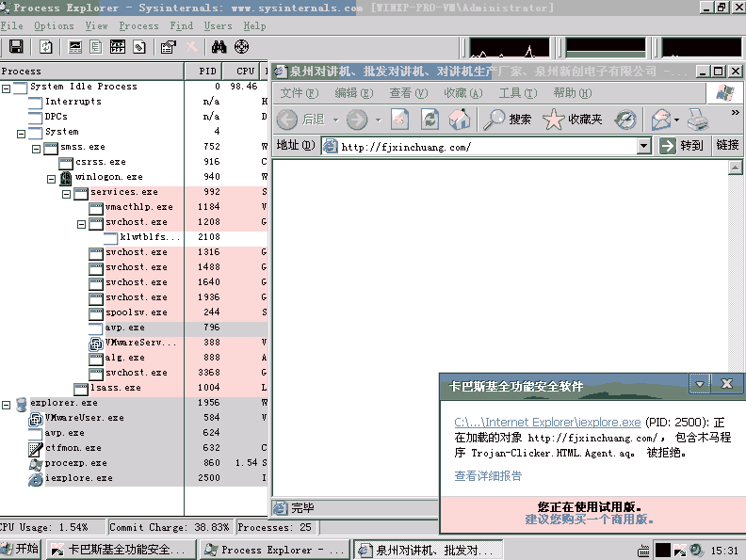Click the IE Forward arrow button
Screen dimensions: 746x560
click(357, 120)
